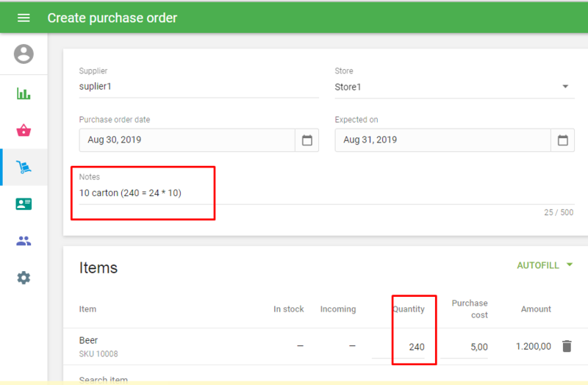Click the user account avatar icon
This screenshot has width=588, height=385.
pos(24,54)
